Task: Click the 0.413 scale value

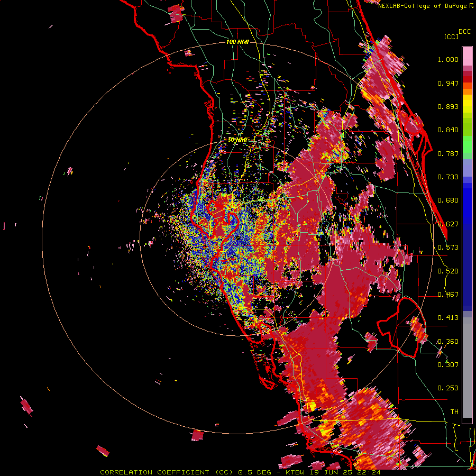Action: click(448, 318)
